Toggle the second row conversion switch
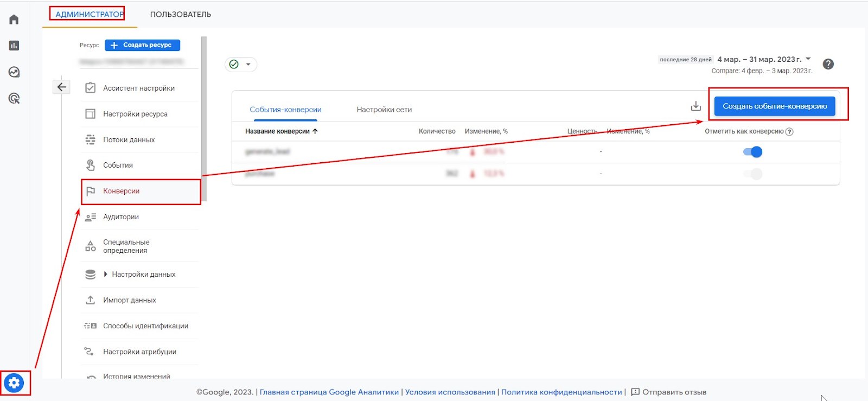The width and height of the screenshot is (868, 401). pos(753,174)
